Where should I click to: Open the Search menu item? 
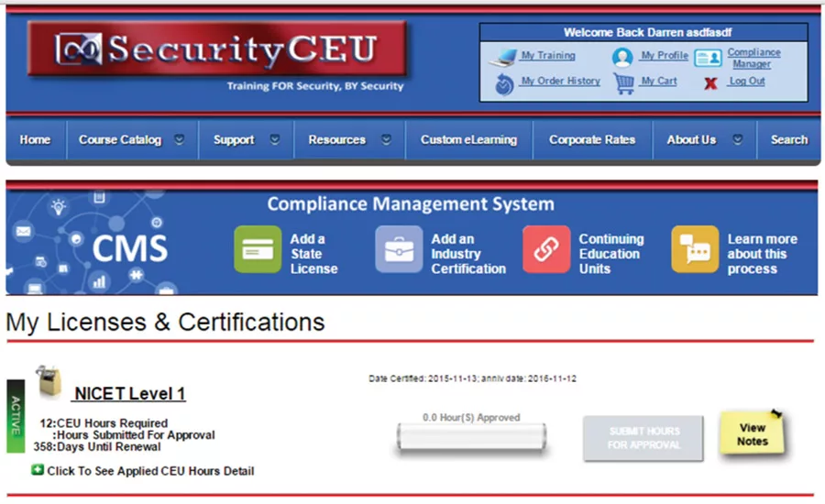(789, 139)
